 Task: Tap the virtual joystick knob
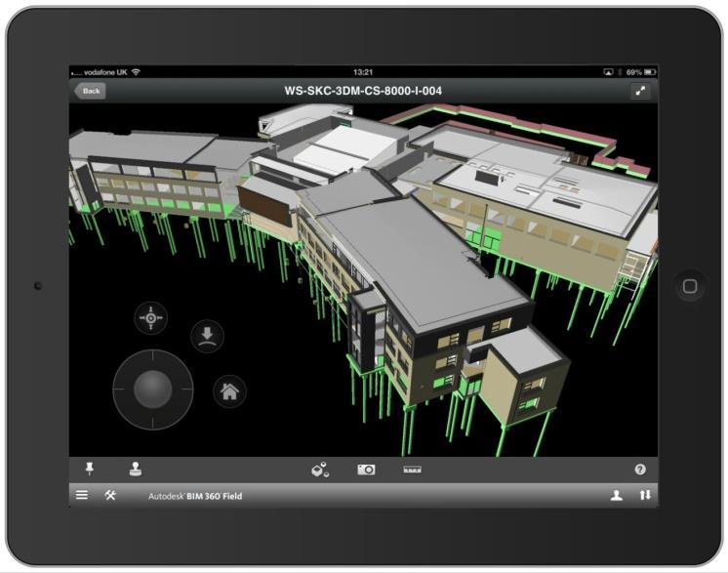point(153,389)
